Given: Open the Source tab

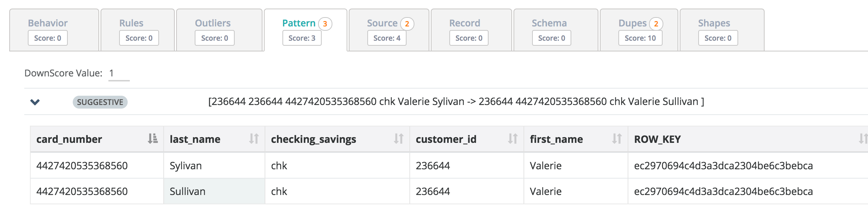Looking at the screenshot, I should point(382,23).
